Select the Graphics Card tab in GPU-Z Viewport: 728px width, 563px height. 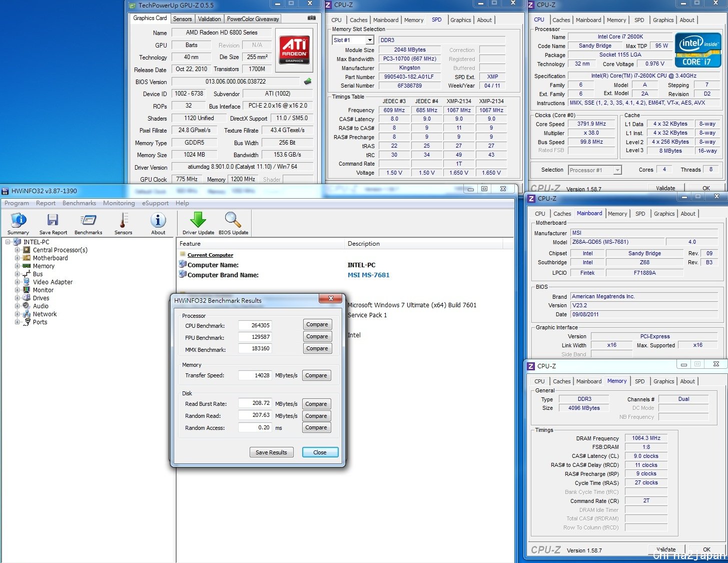[x=150, y=18]
